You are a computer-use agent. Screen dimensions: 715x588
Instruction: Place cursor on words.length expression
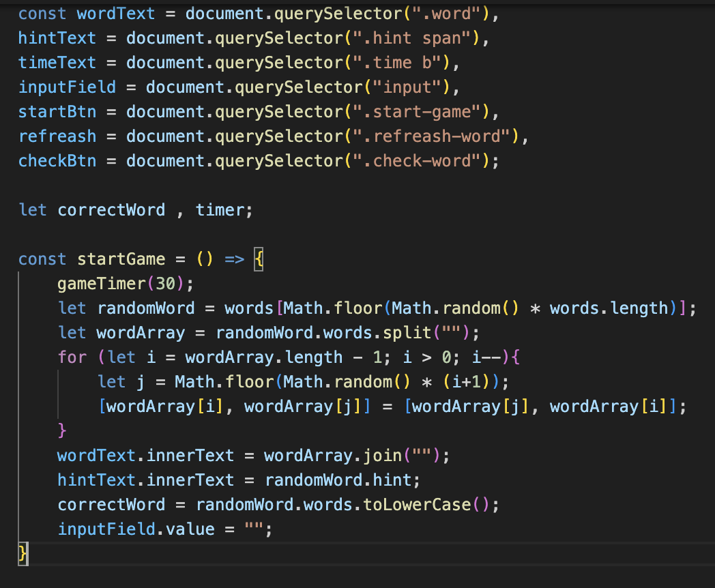coord(609,308)
